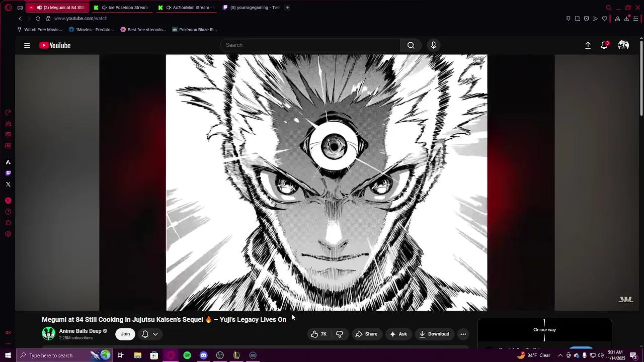Open the YouTube account avatar menu
This screenshot has height=362, width=644.
(623, 45)
